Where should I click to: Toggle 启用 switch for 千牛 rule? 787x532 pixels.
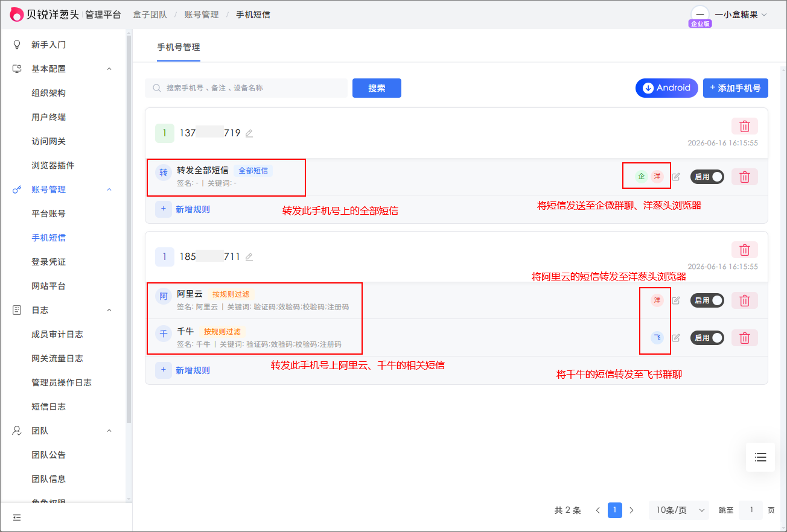pyautogui.click(x=707, y=338)
